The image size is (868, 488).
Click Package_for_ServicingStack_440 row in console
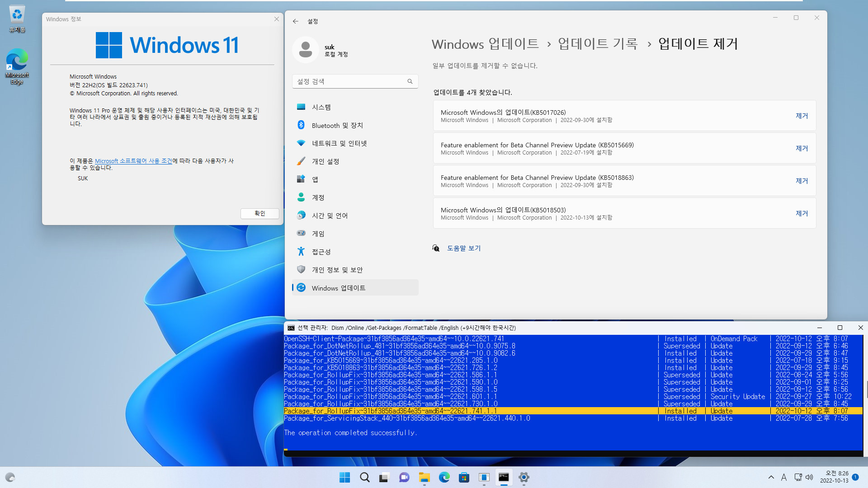pos(573,418)
